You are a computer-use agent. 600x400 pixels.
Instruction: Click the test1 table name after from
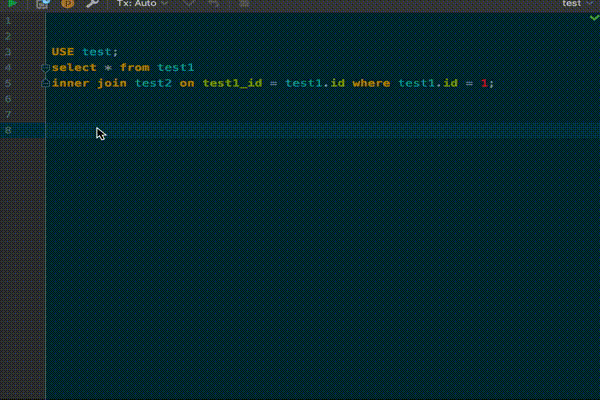point(176,67)
